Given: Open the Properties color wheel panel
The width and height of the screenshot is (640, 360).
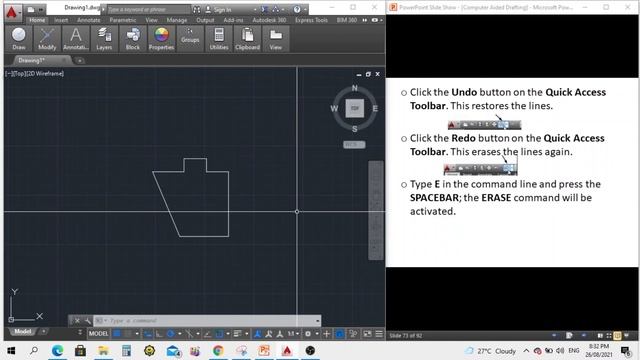Looking at the screenshot, I should 161,39.
